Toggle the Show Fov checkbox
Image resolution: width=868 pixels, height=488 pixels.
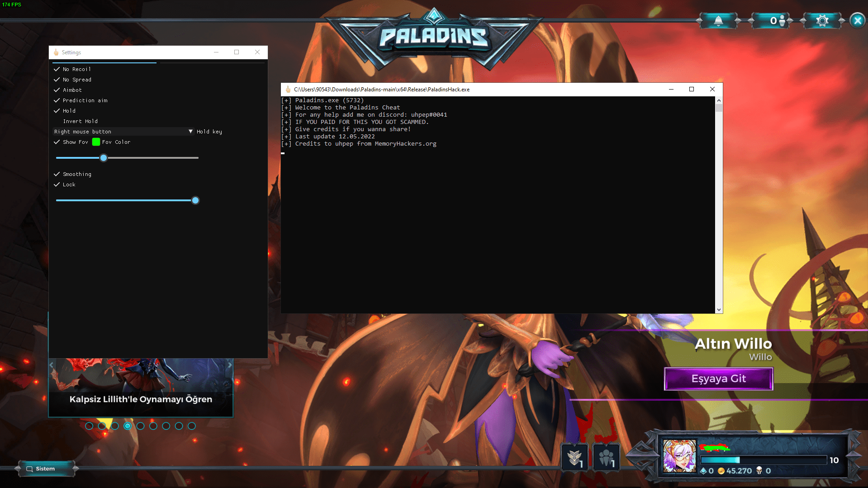[57, 142]
